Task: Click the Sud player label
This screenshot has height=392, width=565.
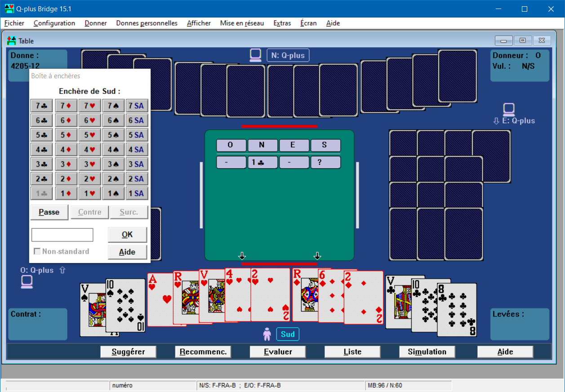Action: click(x=288, y=334)
